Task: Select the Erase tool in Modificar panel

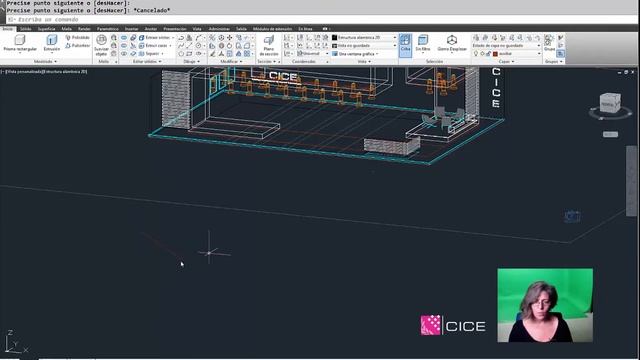Action: click(x=213, y=53)
